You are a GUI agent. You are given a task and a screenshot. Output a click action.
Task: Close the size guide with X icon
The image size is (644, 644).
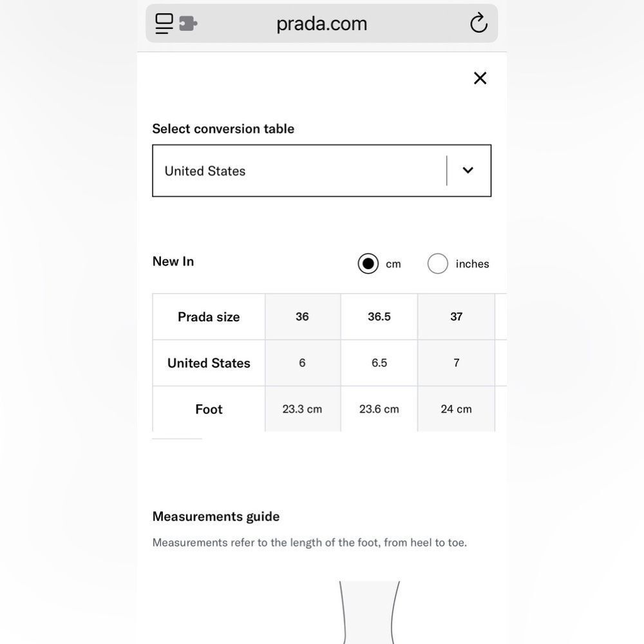(480, 78)
